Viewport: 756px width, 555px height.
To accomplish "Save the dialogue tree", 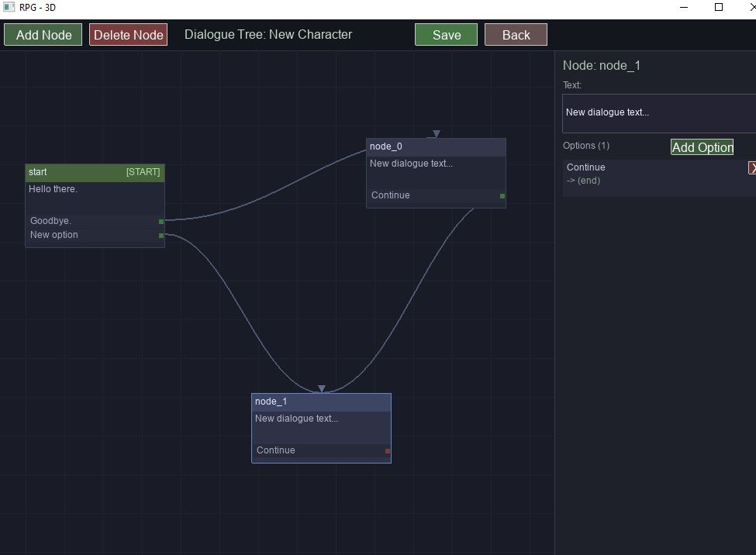I will click(446, 35).
